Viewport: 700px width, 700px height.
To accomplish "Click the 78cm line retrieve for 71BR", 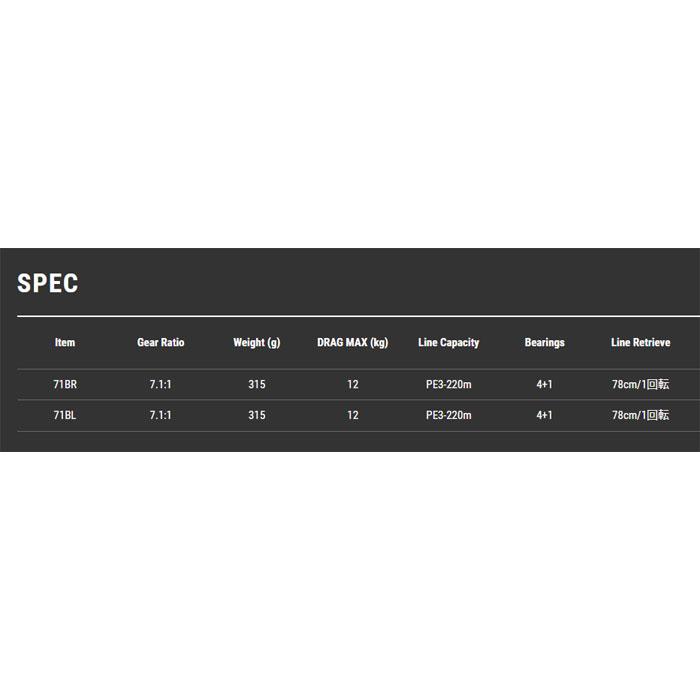I will click(641, 384).
